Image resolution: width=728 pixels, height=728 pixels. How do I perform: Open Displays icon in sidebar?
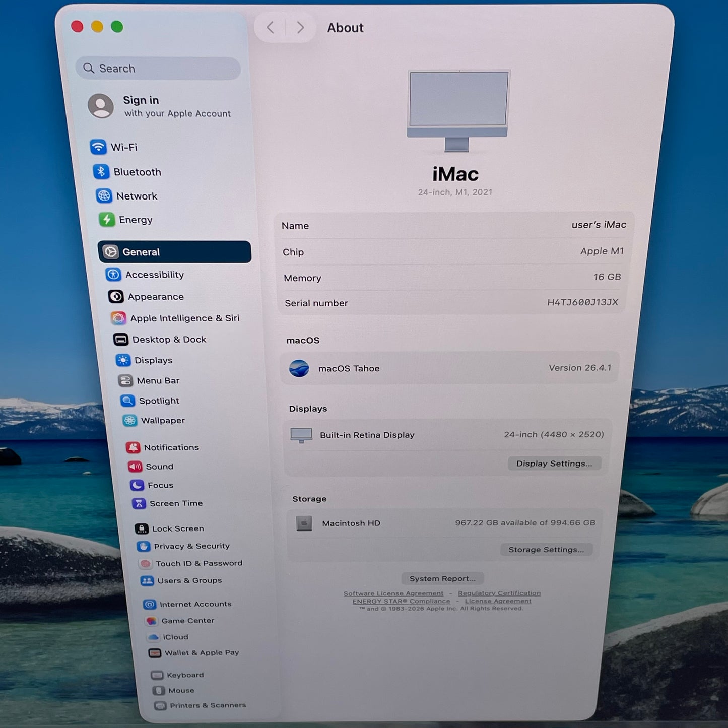coord(123,360)
